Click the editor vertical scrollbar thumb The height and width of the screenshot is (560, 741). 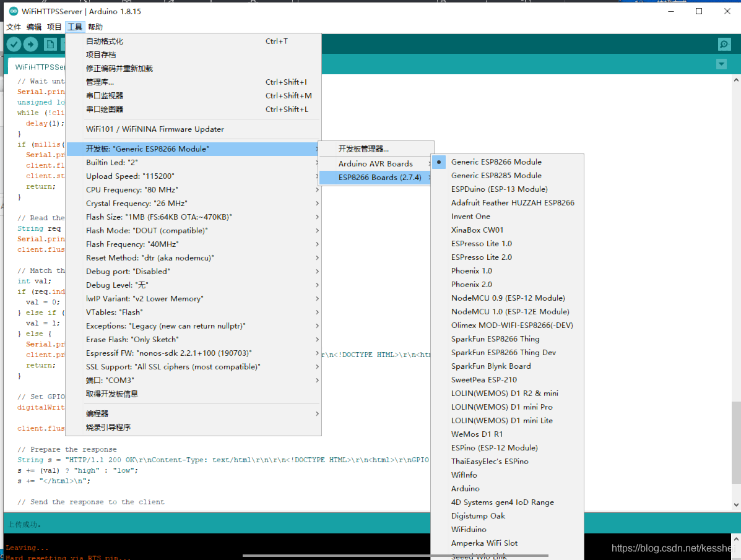tap(736, 442)
